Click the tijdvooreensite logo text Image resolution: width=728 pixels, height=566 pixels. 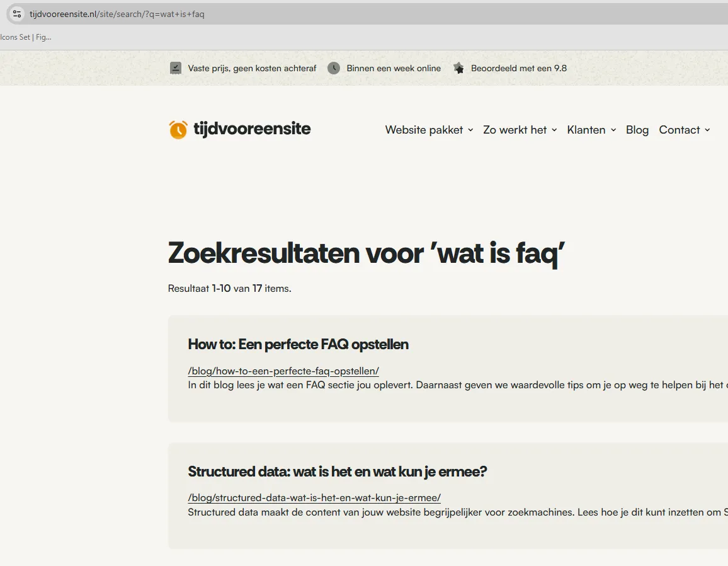click(252, 129)
